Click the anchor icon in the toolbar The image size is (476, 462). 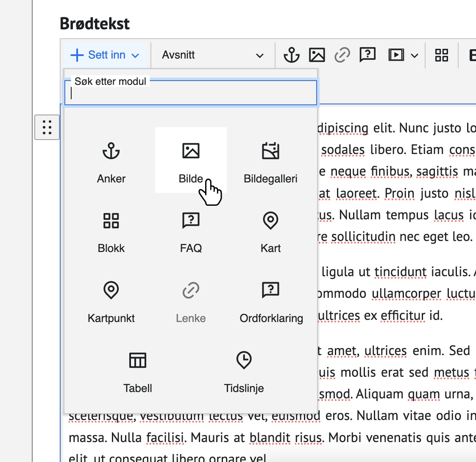coord(292,55)
